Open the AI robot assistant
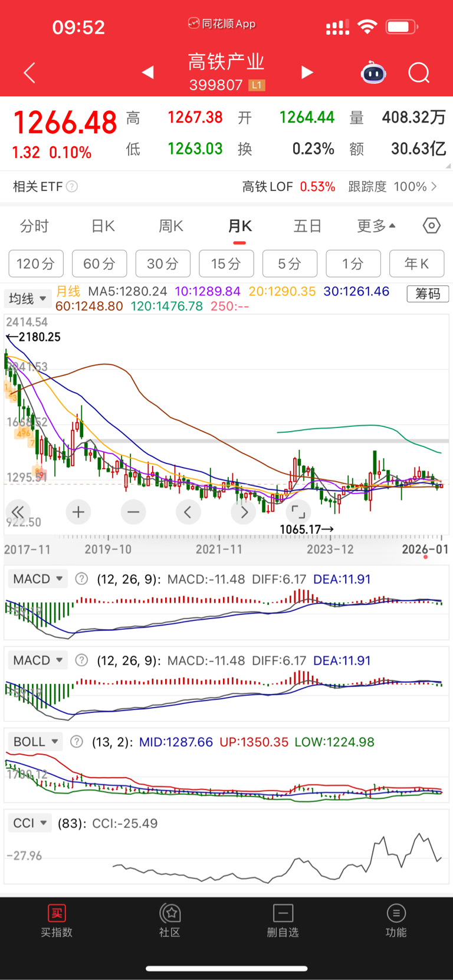The image size is (453, 980). (373, 73)
